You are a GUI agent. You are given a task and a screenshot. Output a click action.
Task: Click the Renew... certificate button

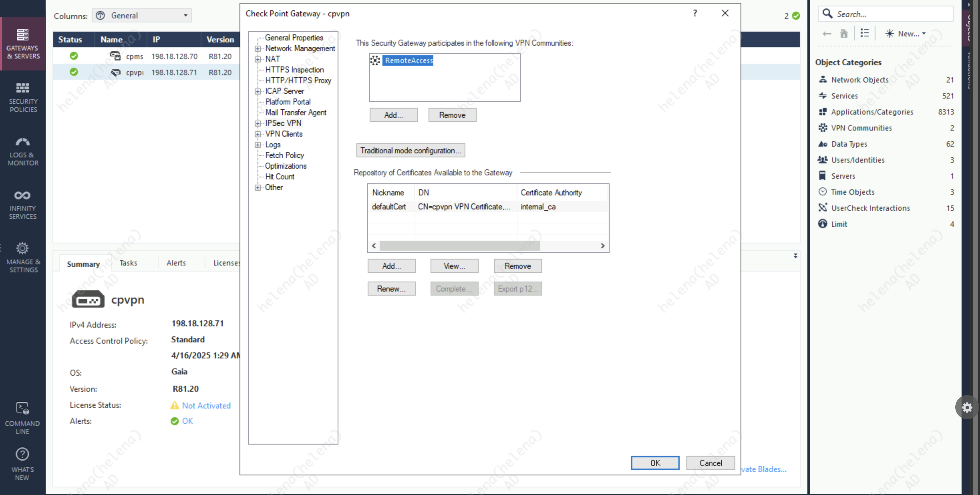coord(391,289)
